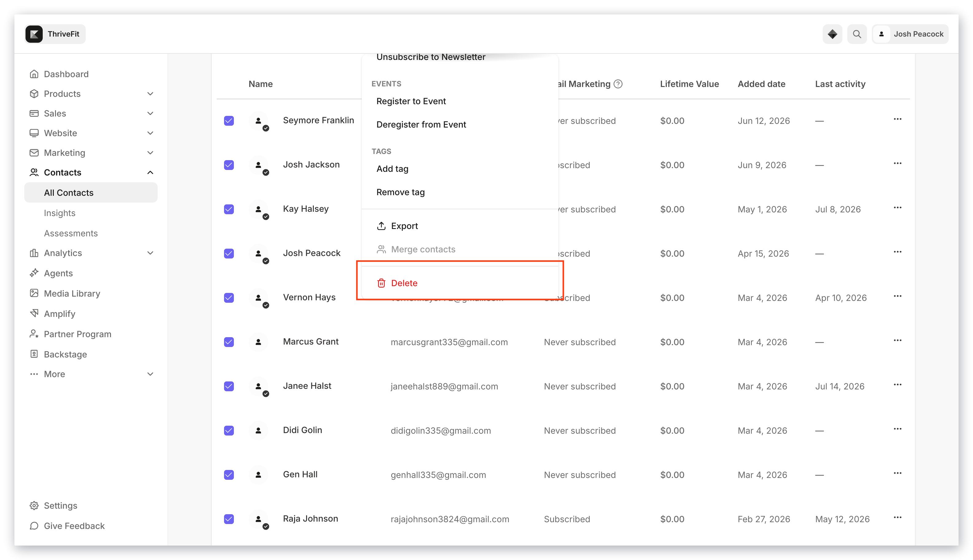Uncheck Janee Halst's checkbox

[x=229, y=386]
